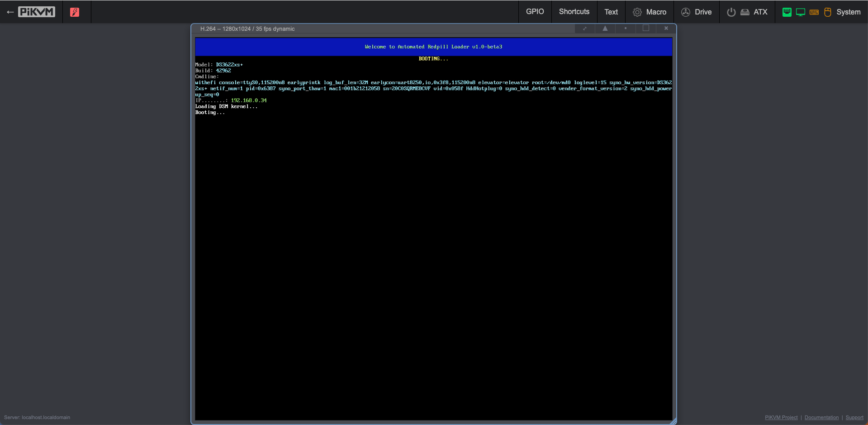This screenshot has height=425, width=868.
Task: Go back using the PiKVM logo arrow
Action: [31, 12]
